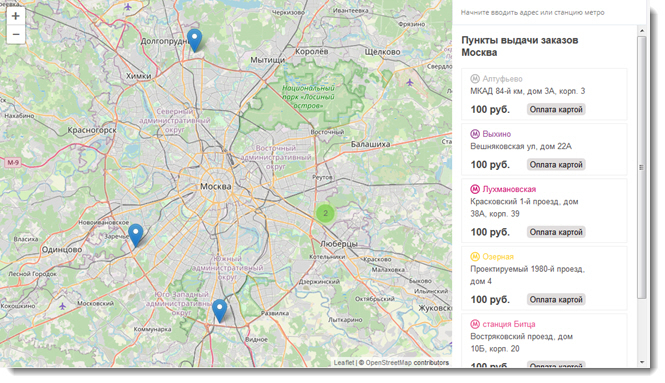Click Оплата картой badge under Лухмановская

pyautogui.click(x=556, y=232)
